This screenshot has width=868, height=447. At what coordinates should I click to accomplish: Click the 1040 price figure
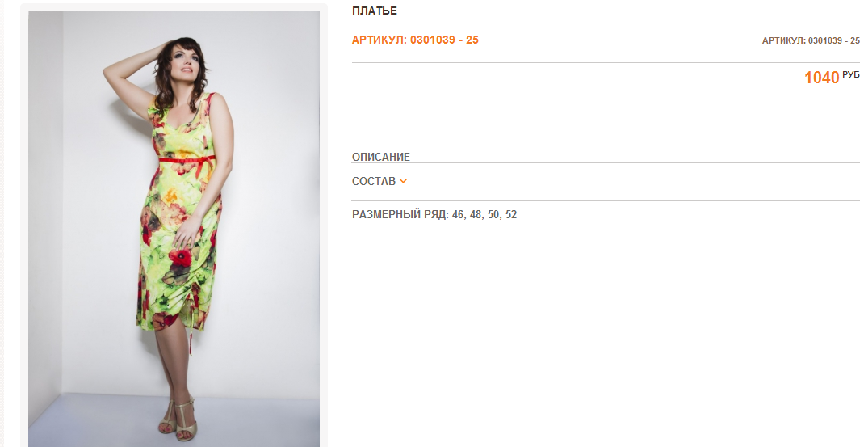tap(821, 78)
